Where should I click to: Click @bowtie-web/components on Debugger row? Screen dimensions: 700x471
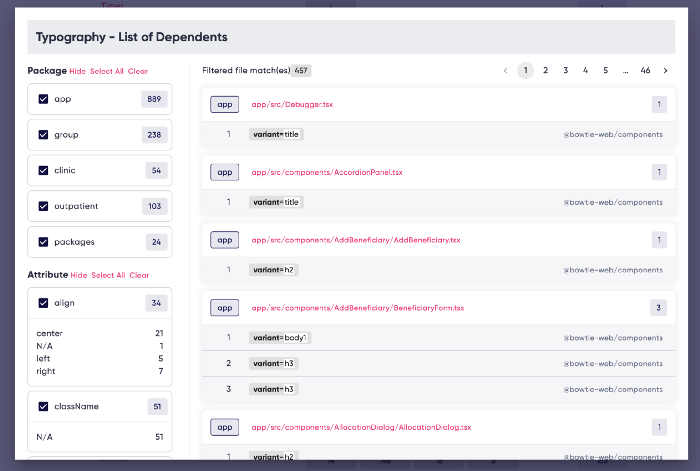[x=613, y=134]
